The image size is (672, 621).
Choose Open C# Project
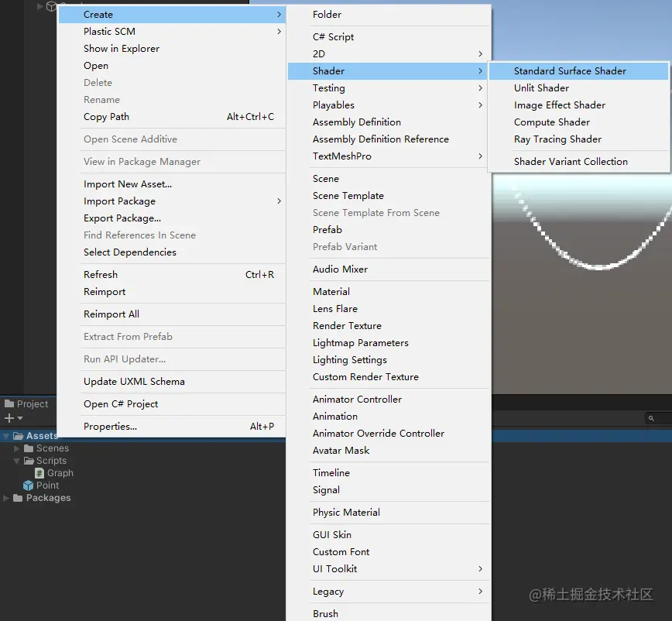point(172,404)
